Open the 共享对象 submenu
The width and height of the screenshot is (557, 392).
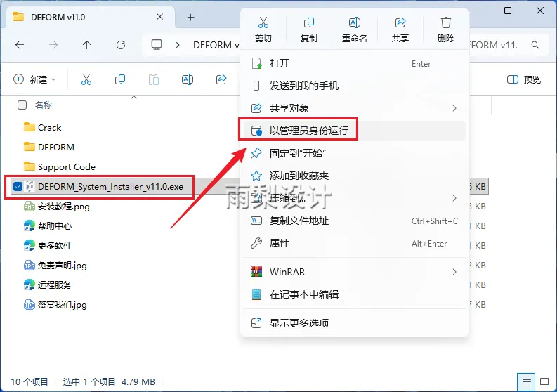point(355,108)
